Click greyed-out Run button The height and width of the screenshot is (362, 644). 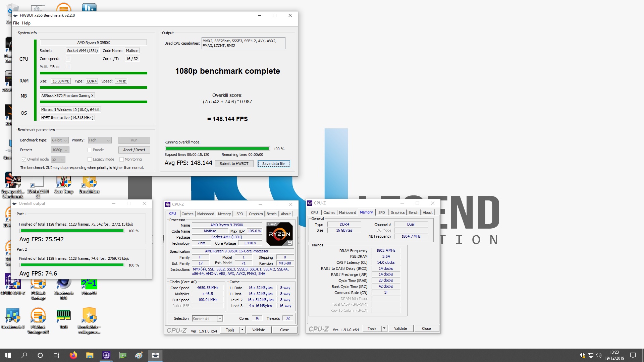click(134, 140)
